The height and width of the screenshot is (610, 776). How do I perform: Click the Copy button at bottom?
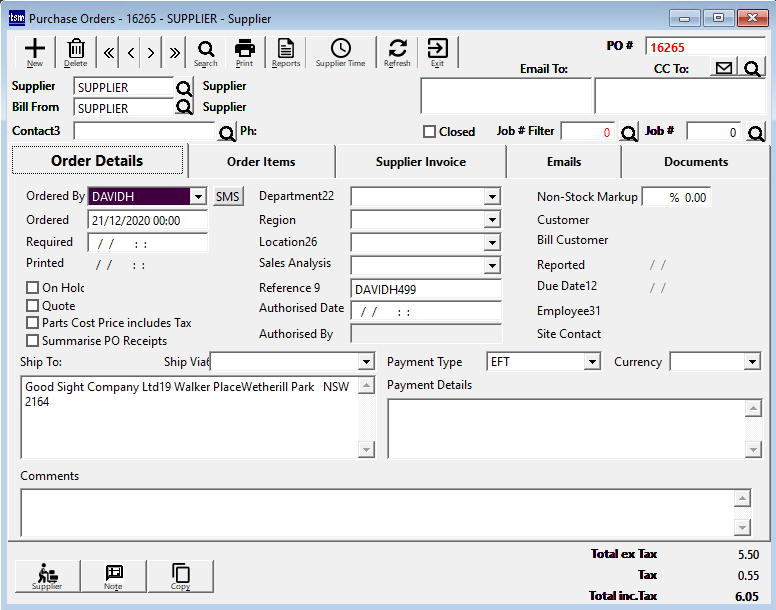(180, 576)
